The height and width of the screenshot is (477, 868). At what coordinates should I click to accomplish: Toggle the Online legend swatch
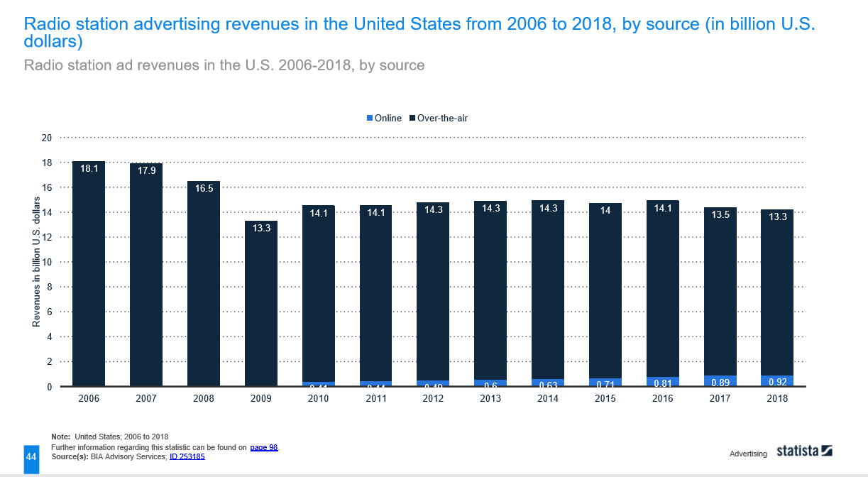click(369, 119)
